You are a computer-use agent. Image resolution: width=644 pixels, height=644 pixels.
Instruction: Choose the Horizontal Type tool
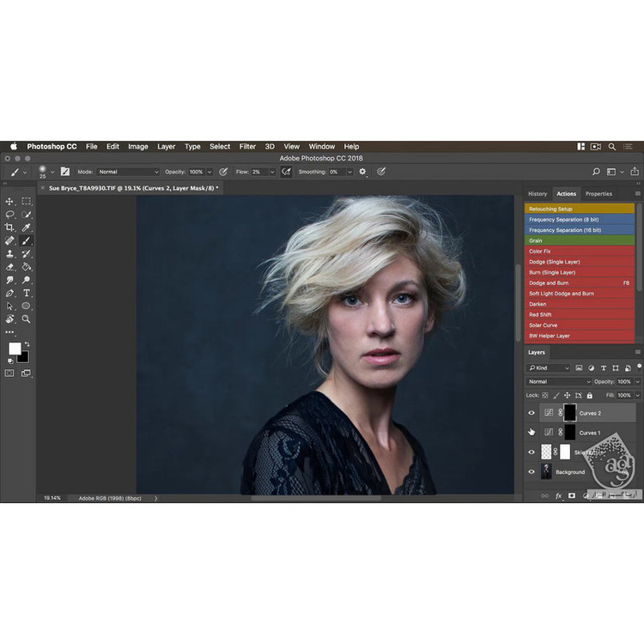(27, 293)
